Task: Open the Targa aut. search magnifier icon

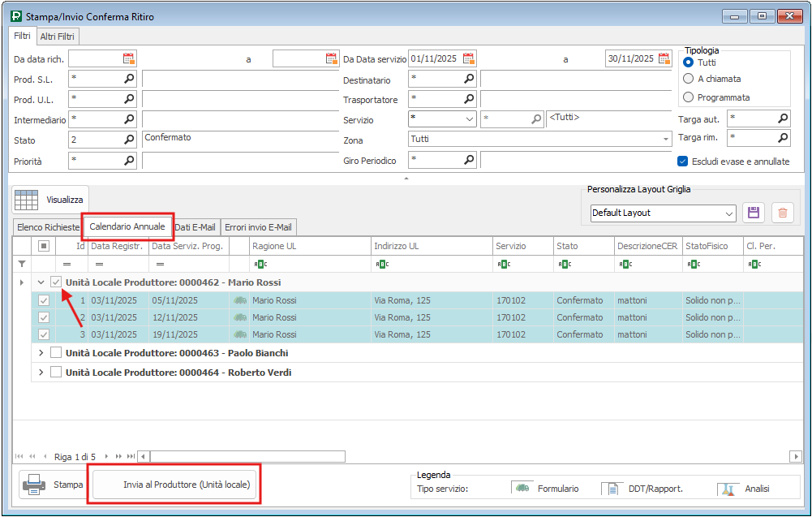Action: tap(783, 118)
